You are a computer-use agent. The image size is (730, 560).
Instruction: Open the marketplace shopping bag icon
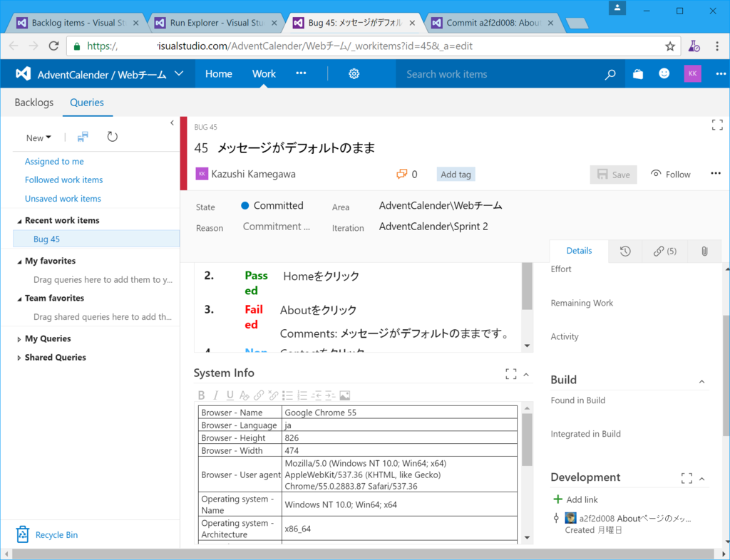coord(638,74)
